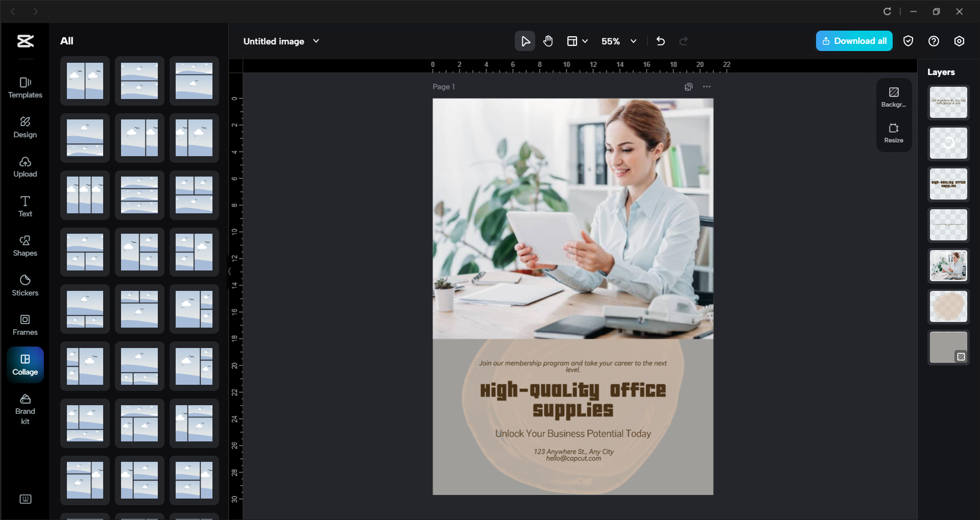Open the Page 1 more options menu

707,87
